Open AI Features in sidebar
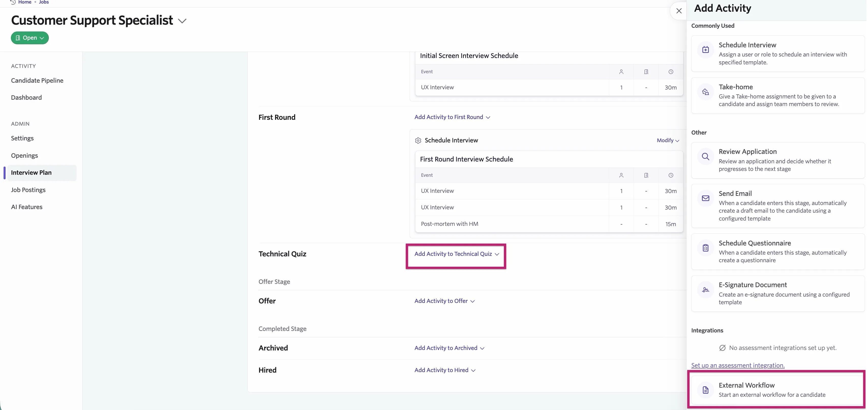Image resolution: width=868 pixels, height=410 pixels. coord(27,207)
